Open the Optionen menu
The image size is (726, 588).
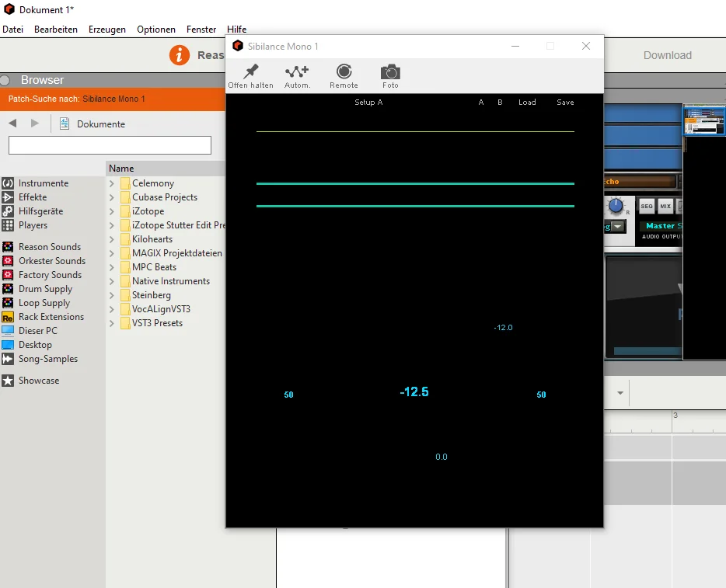[x=156, y=30]
